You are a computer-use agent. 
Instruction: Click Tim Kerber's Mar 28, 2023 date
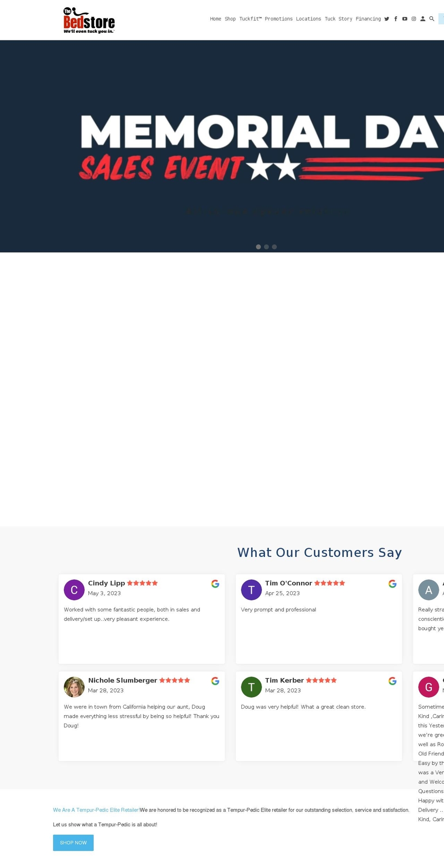[x=283, y=691]
